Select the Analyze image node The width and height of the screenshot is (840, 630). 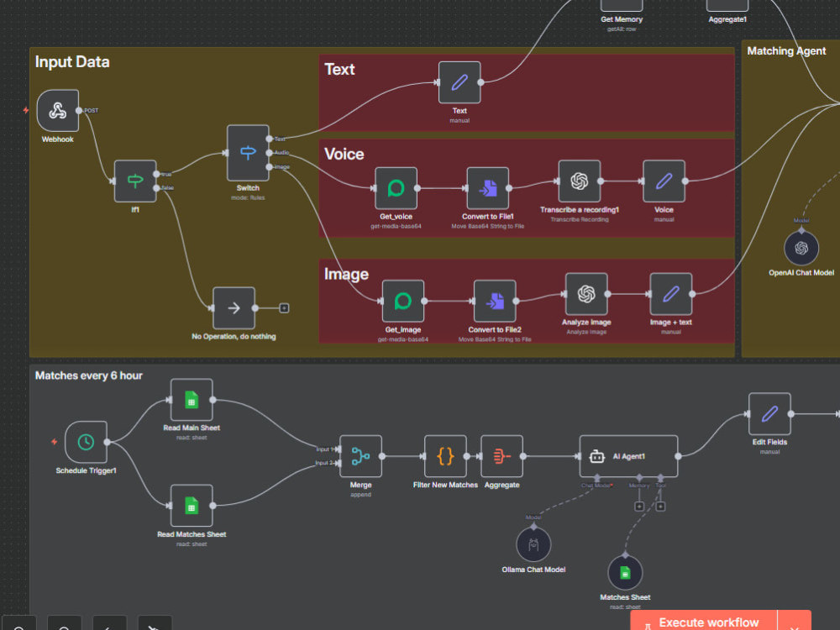[x=586, y=293]
